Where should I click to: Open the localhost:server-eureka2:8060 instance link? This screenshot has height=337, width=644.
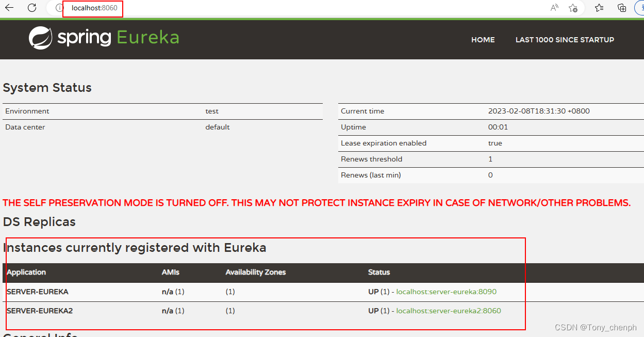[448, 311]
